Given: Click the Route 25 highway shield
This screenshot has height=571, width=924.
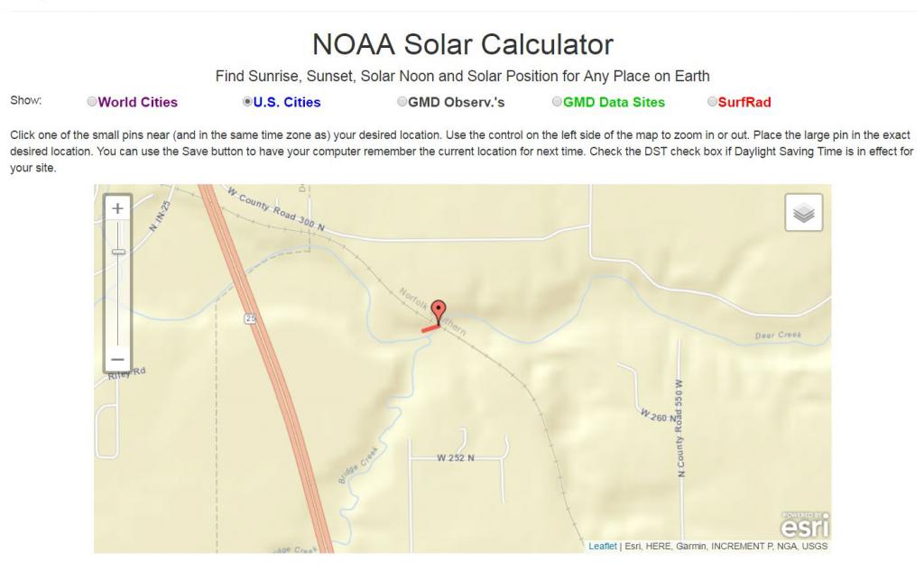Looking at the screenshot, I should point(250,318).
